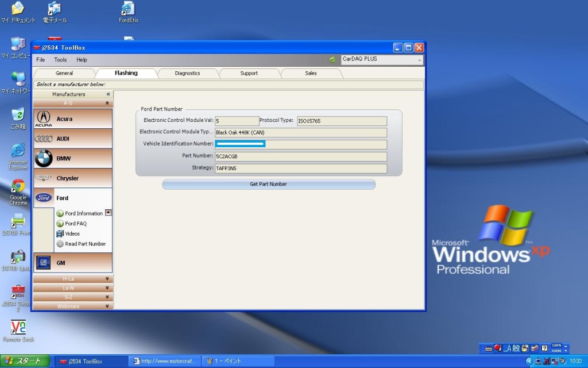Screen dimensions: 588x368
Task: Click the Strategy field TAFP3N5
Action: coord(301,168)
